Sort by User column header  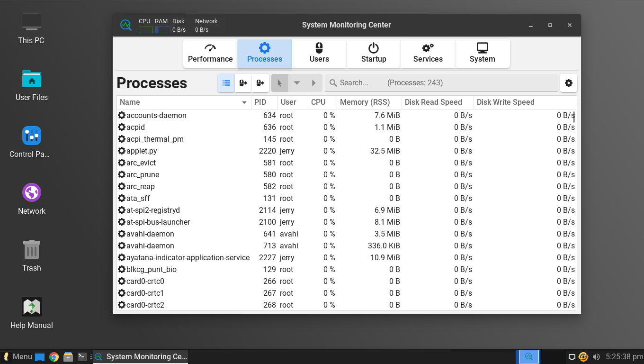click(293, 102)
